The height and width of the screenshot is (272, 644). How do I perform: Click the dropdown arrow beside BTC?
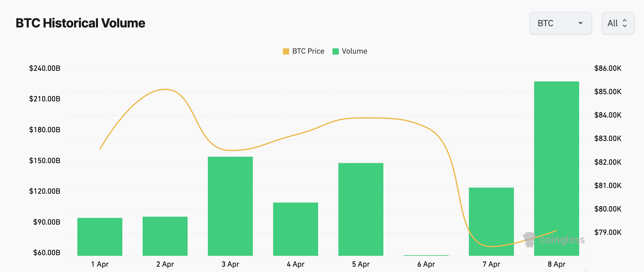click(580, 23)
